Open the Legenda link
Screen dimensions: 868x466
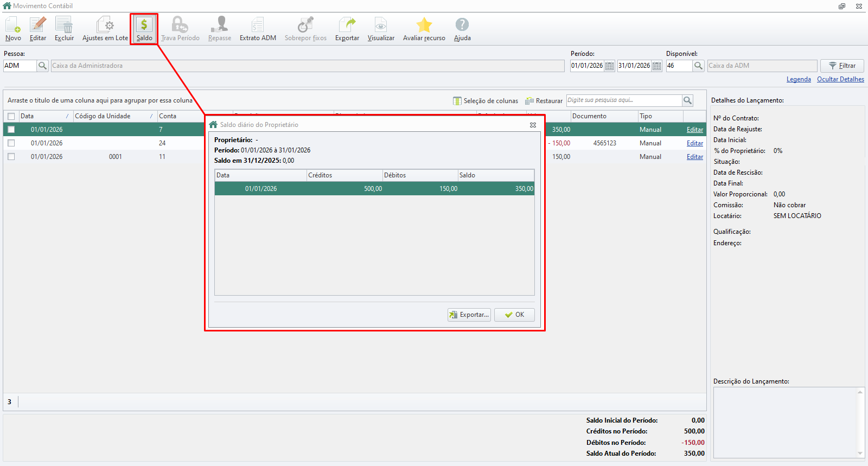pyautogui.click(x=799, y=79)
